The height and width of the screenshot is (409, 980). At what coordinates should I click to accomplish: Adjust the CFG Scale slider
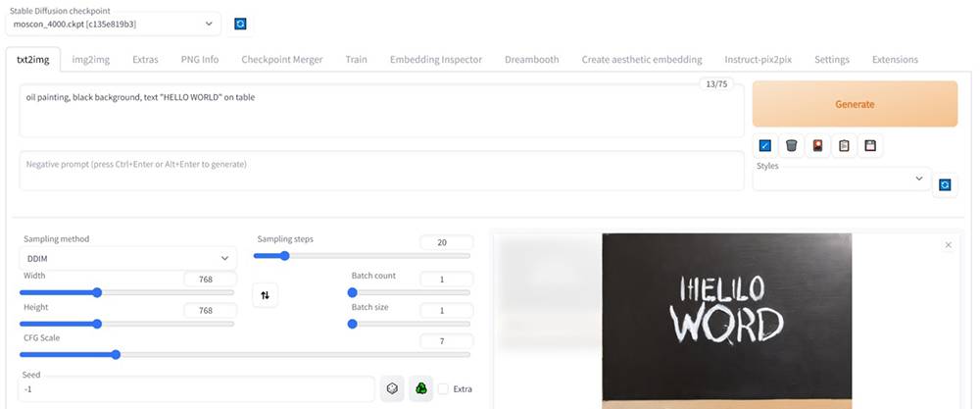pos(245,355)
